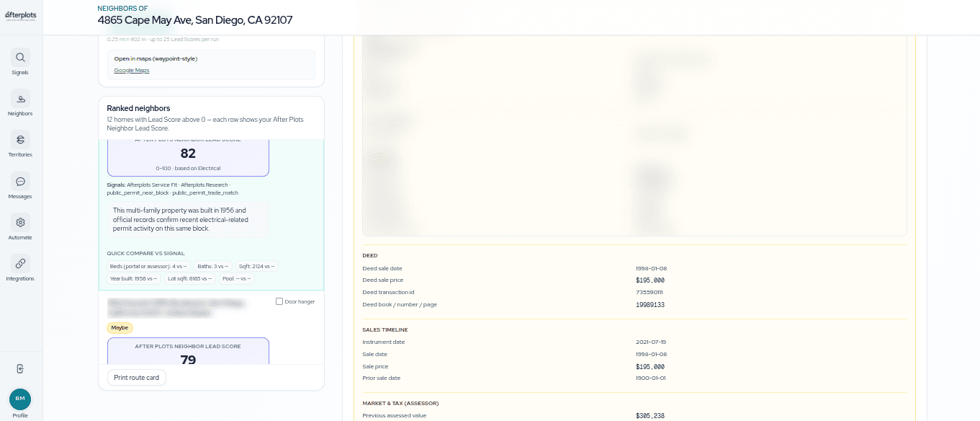Select the lead score 79 card
Screen dimensions: 980x421
click(188, 351)
